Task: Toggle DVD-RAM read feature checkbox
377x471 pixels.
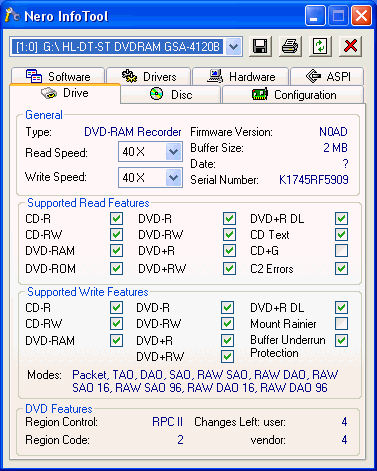Action: tap(116, 251)
